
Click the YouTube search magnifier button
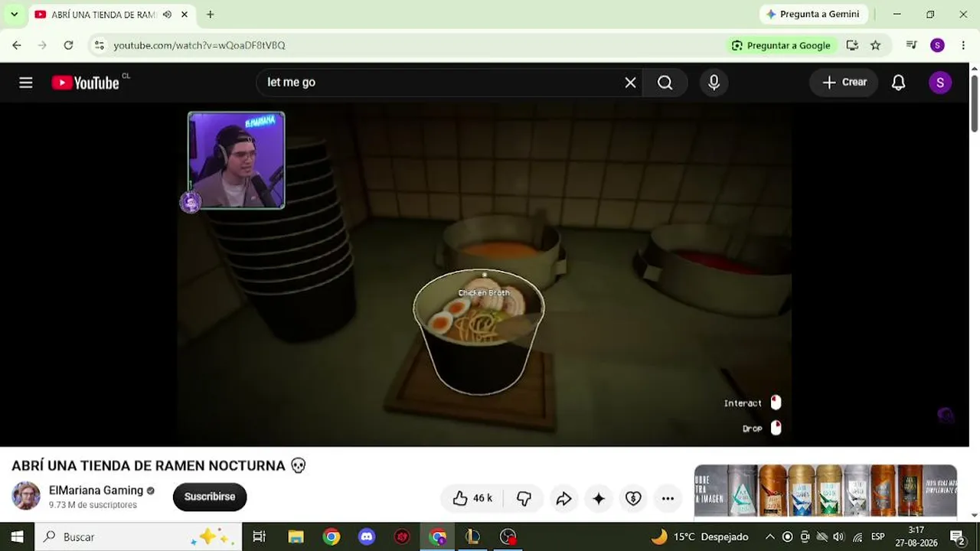point(665,83)
